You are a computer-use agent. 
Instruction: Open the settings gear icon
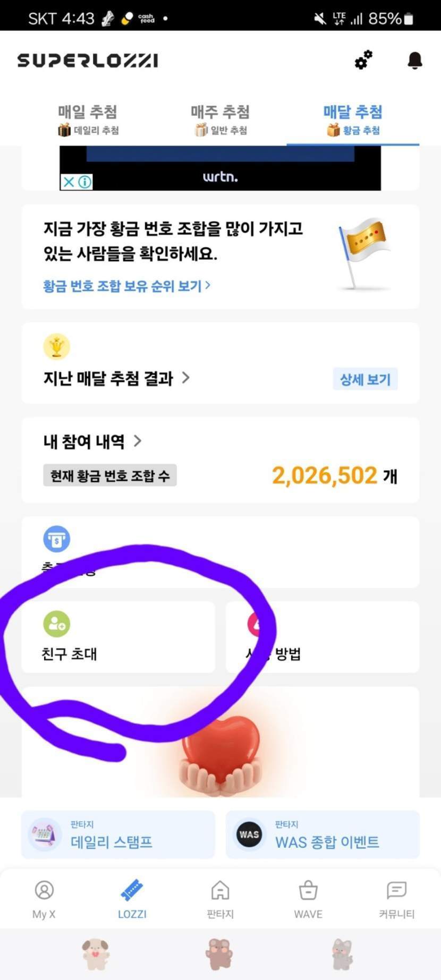(x=364, y=60)
